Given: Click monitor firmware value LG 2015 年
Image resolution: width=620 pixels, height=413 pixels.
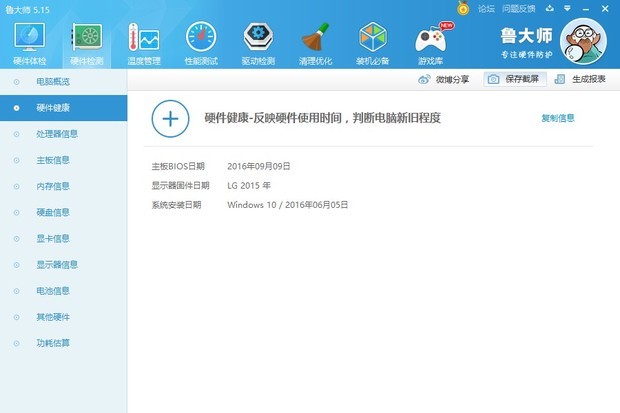Looking at the screenshot, I should (x=249, y=186).
